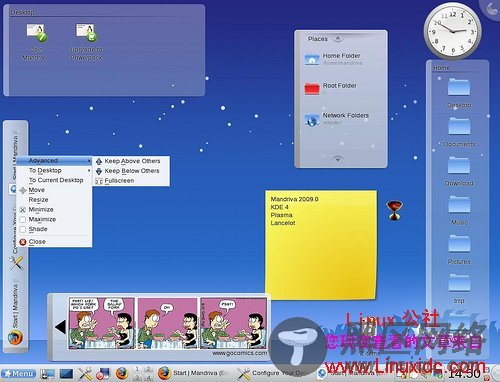
Task: Click the red-circle display icon in taskbar
Action: [103, 374]
